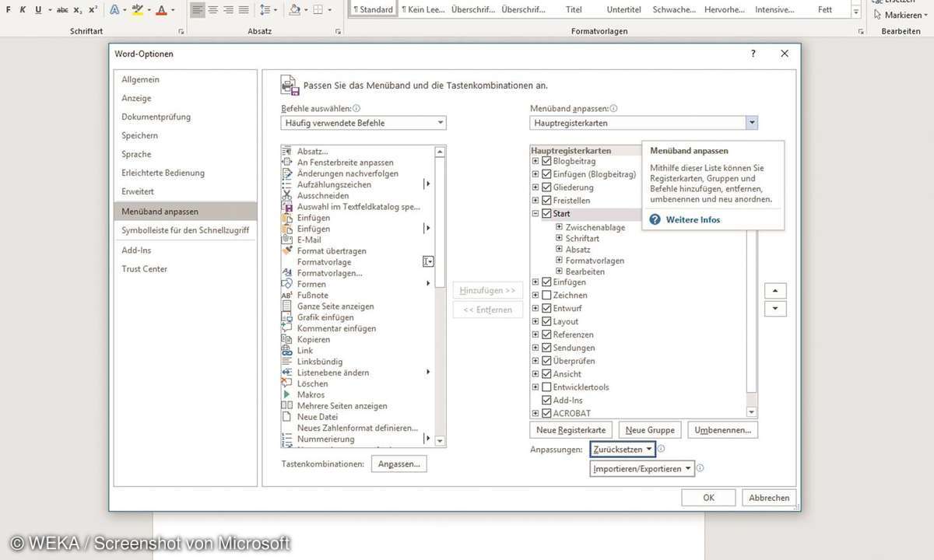Click the borders icon in ribbon
Viewport: 934px width, 560px height.
point(318,10)
